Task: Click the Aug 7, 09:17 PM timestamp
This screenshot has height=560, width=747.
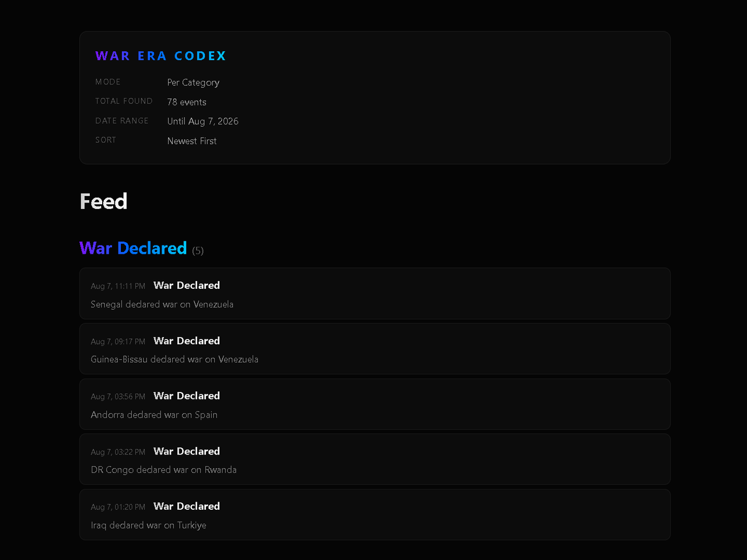Action: (118, 341)
